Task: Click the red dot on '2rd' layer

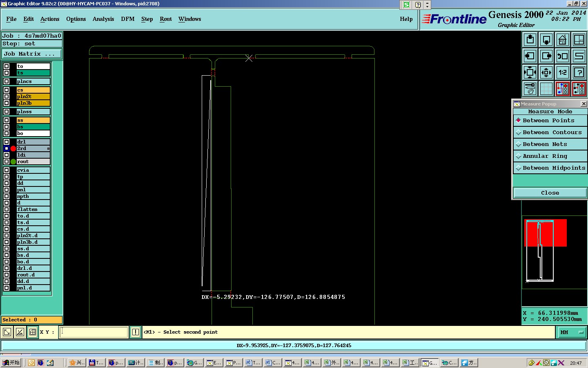Action: click(x=13, y=148)
